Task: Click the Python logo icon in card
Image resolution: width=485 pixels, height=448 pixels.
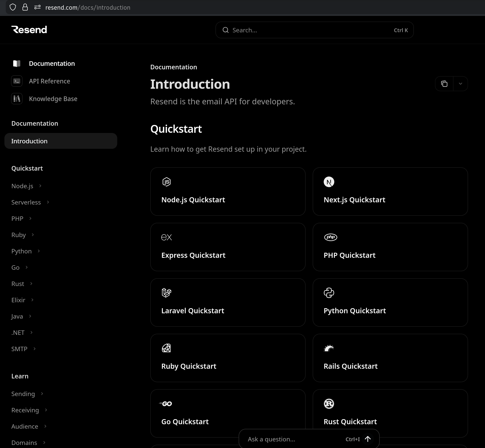Action: click(329, 293)
